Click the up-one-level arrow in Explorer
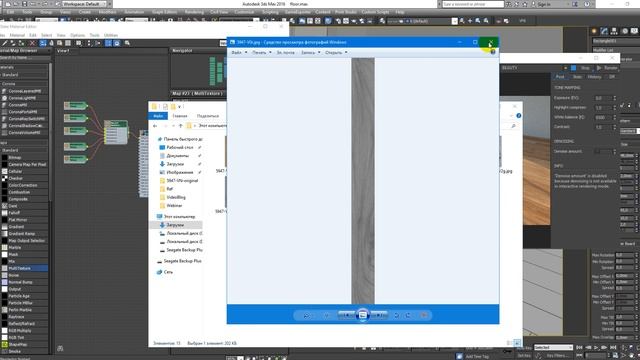The width and height of the screenshot is (640, 360). coord(181,126)
